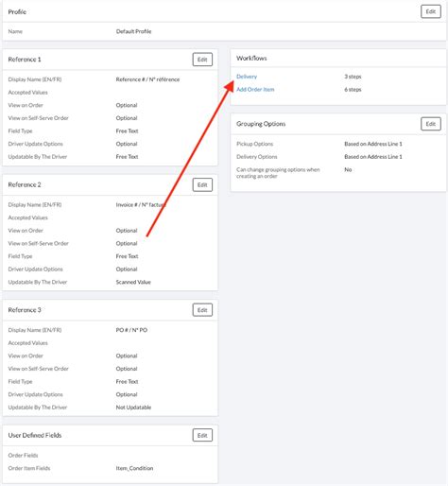Click the 'PO # / N° PO' value
Screen dimensions: 448x486
(131, 330)
